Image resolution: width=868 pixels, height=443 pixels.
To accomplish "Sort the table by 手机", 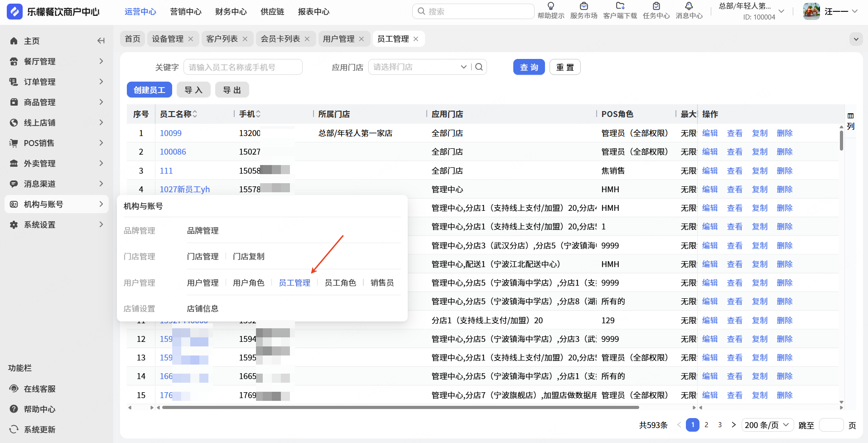I will click(x=258, y=114).
